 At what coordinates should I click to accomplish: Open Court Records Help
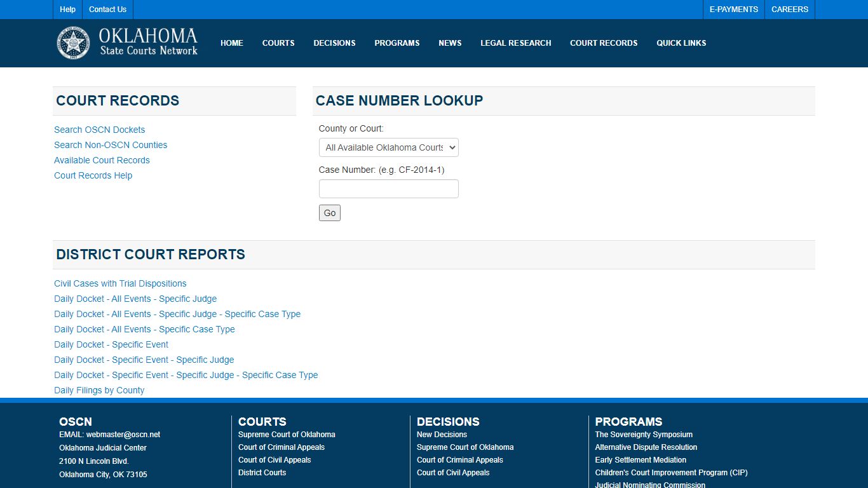click(93, 175)
